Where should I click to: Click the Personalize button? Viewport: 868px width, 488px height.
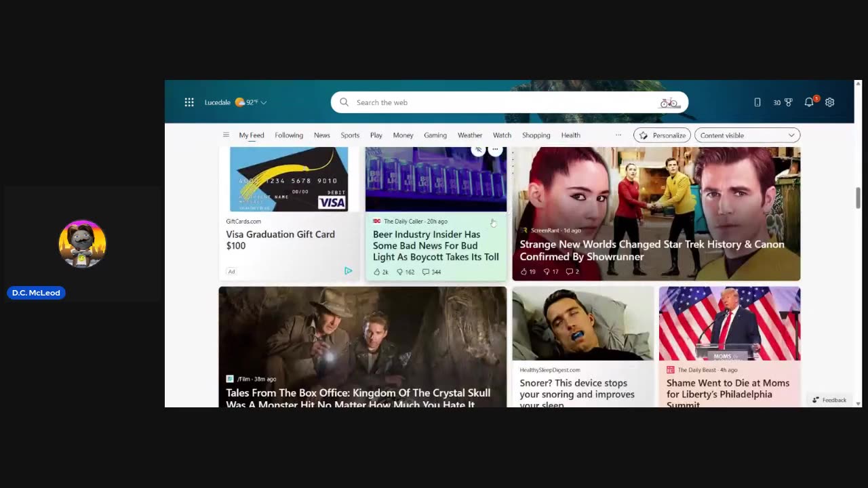coord(662,136)
